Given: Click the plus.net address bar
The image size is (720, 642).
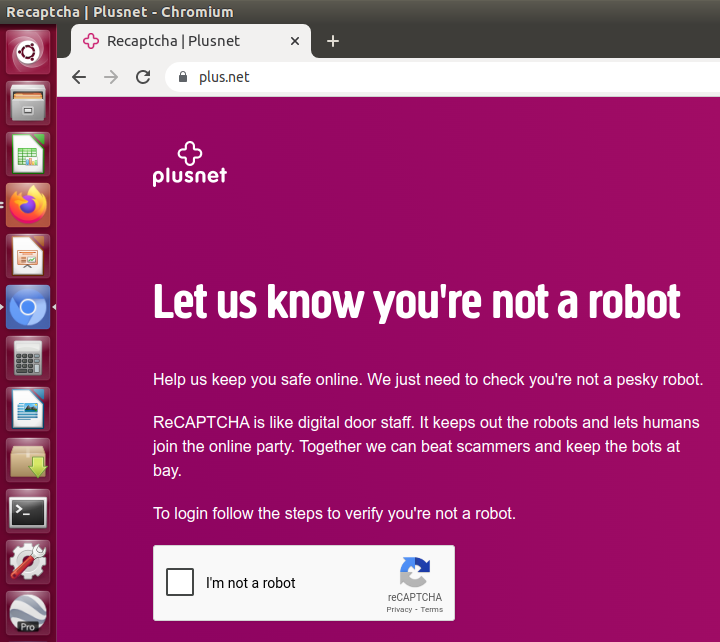Looking at the screenshot, I should (x=443, y=77).
